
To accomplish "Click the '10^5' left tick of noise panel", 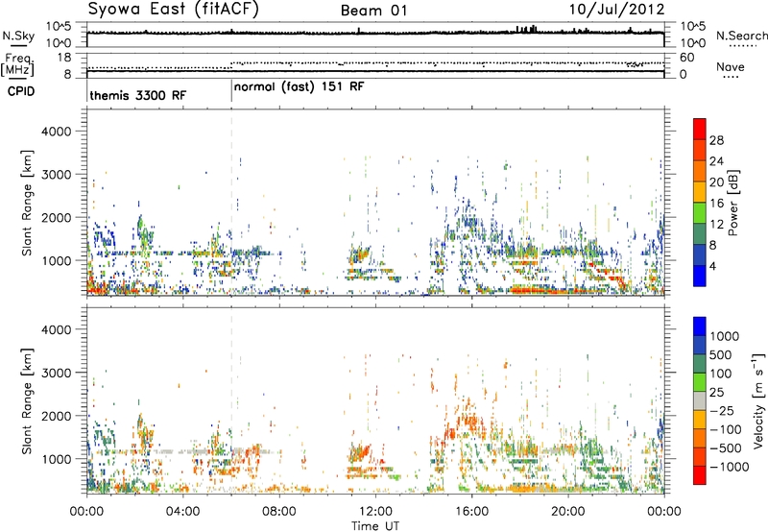I will (59, 27).
